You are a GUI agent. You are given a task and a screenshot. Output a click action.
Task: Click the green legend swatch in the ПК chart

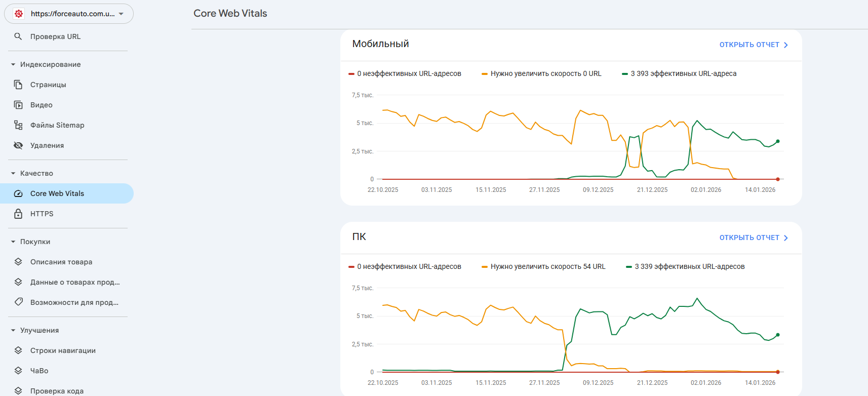click(629, 267)
